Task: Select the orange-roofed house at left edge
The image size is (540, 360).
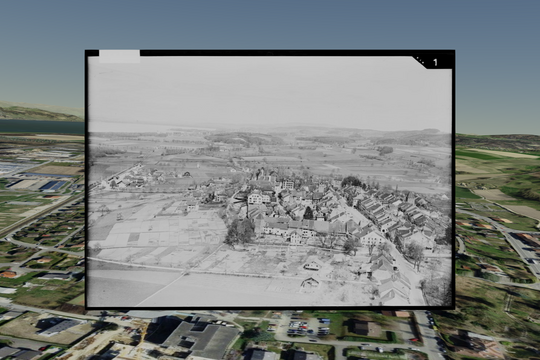Action: [x=8, y=275]
